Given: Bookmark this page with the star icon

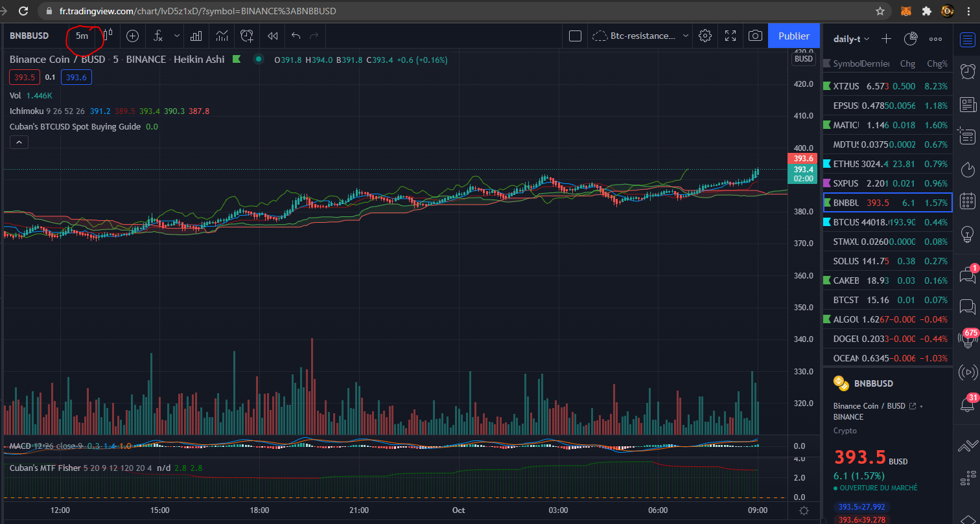Looking at the screenshot, I should [x=880, y=11].
